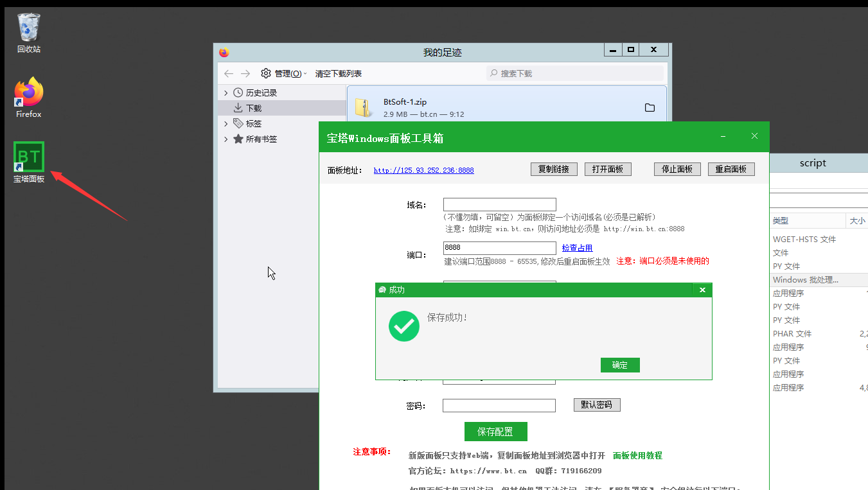Click 复制链接 to copy panel link
The height and width of the screenshot is (490, 868).
[x=554, y=169]
